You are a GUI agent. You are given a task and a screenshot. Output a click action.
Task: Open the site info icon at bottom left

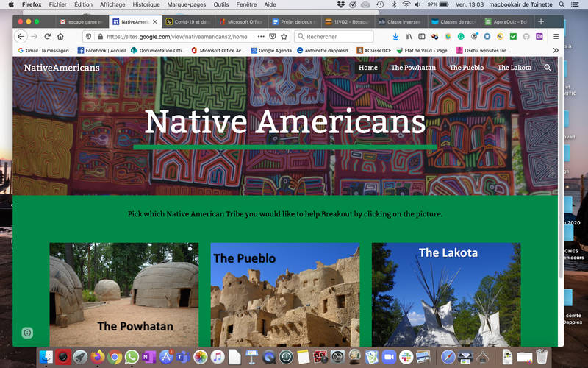(27, 333)
